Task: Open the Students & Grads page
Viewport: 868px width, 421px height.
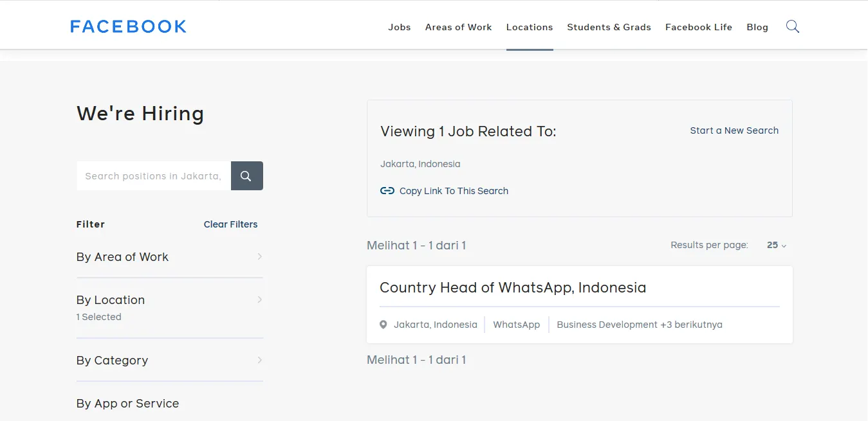Action: pos(609,27)
